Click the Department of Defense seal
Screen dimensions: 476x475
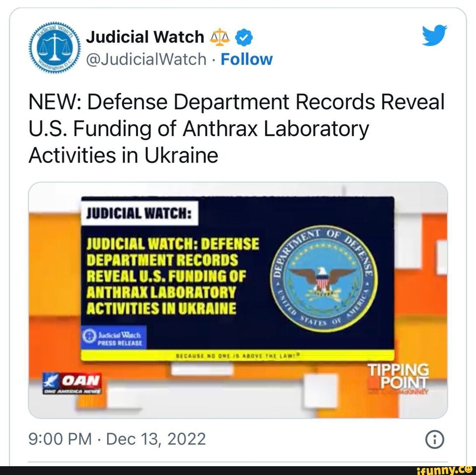(324, 278)
